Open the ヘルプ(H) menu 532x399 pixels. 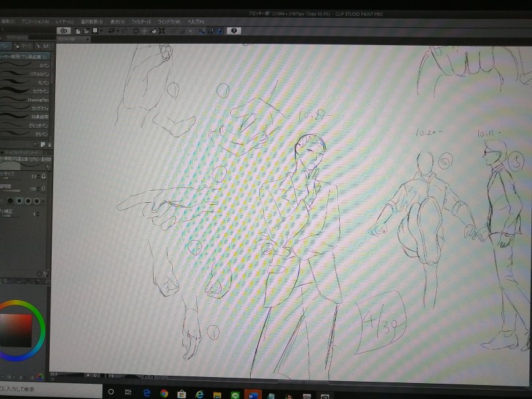point(196,21)
